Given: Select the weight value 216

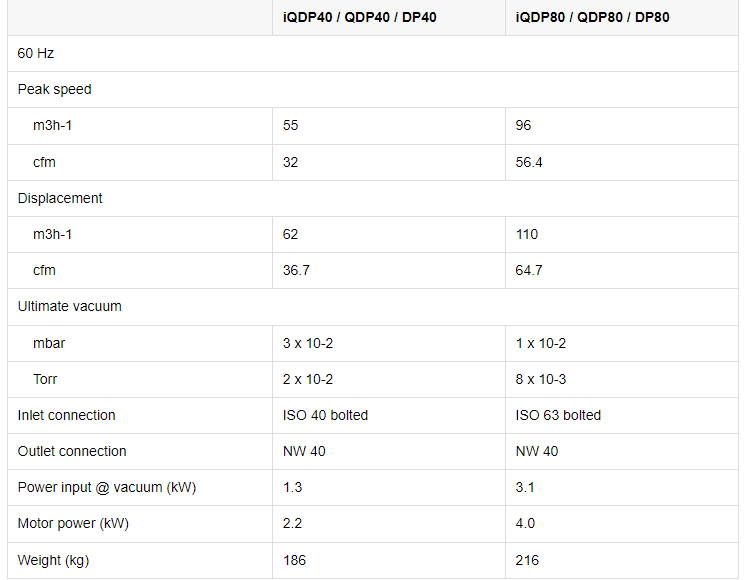Looking at the screenshot, I should [527, 560].
